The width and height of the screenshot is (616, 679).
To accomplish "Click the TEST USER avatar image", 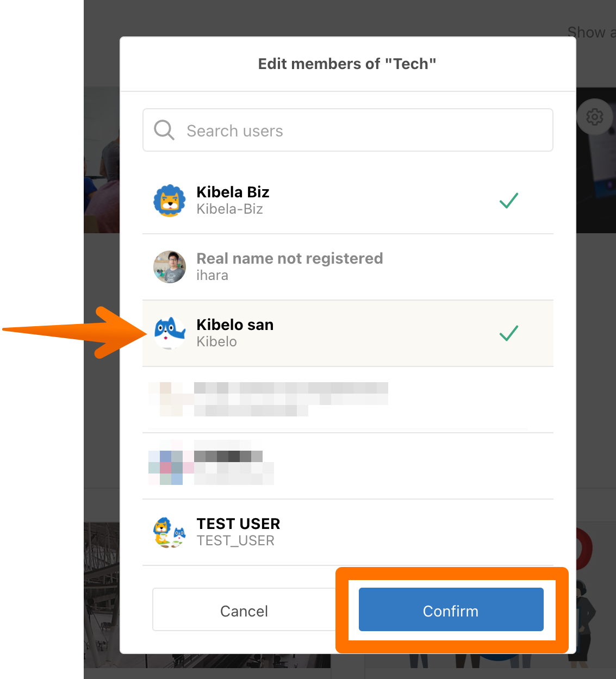I will pyautogui.click(x=170, y=532).
